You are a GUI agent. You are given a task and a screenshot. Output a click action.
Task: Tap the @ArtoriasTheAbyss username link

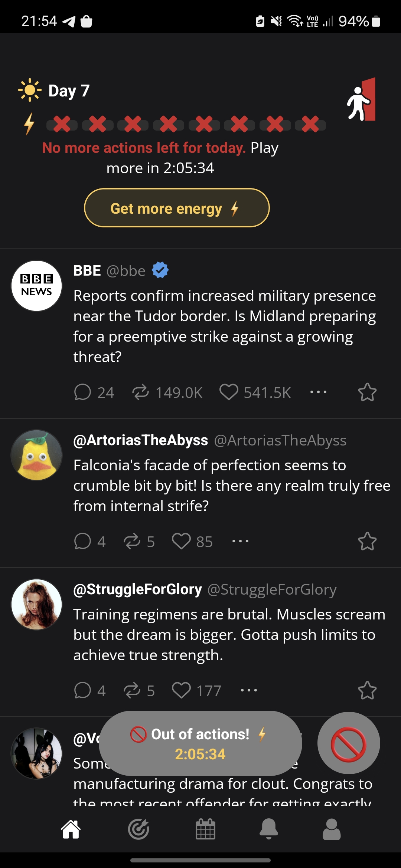point(141,440)
